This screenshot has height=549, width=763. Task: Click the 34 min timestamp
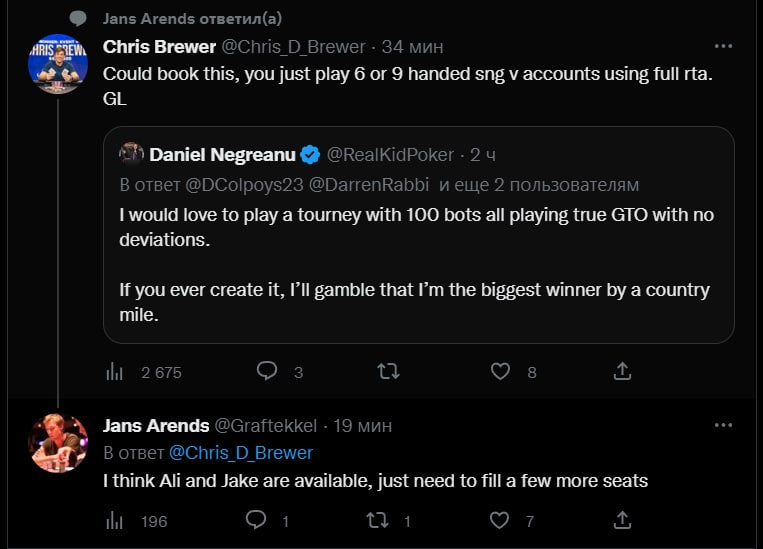pyautogui.click(x=413, y=47)
